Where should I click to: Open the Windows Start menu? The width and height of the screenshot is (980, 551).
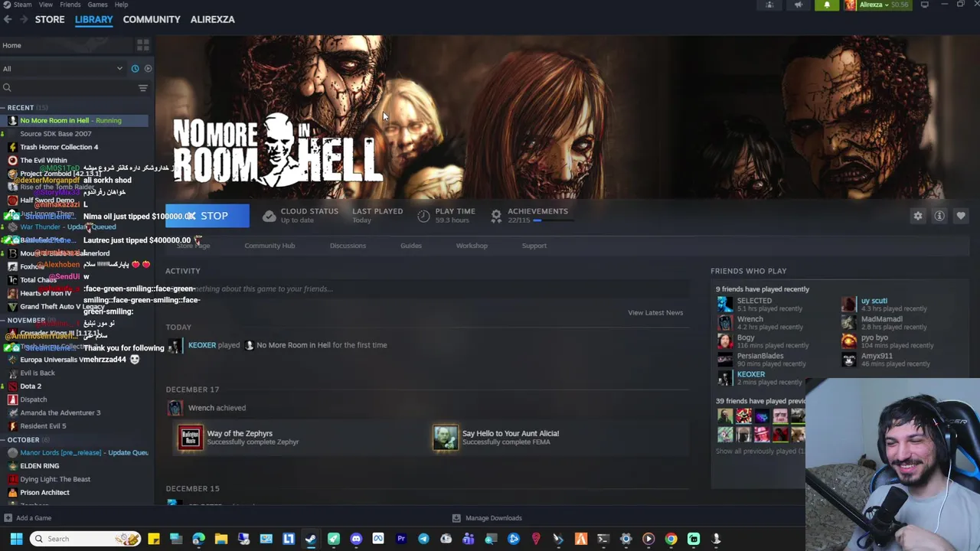15,539
